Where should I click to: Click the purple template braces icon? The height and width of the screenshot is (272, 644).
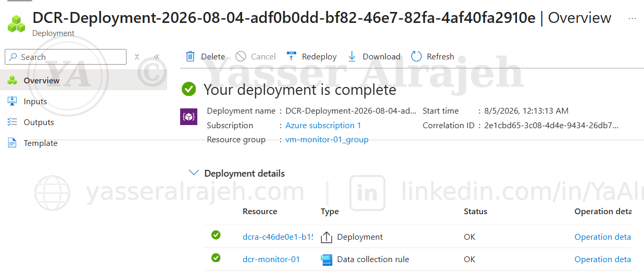pyautogui.click(x=188, y=117)
